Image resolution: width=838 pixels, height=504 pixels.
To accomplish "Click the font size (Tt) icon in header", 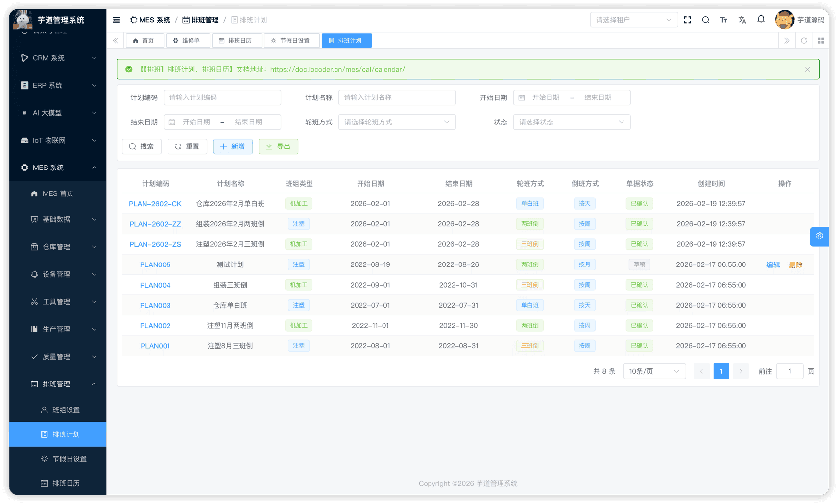I will click(723, 20).
